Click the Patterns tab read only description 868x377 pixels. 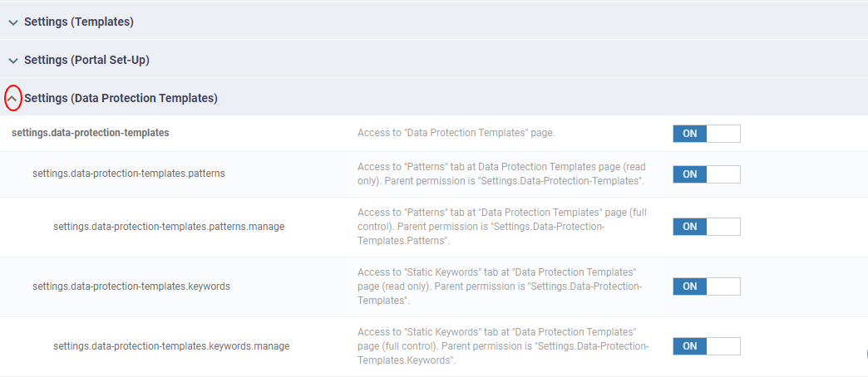coord(501,174)
